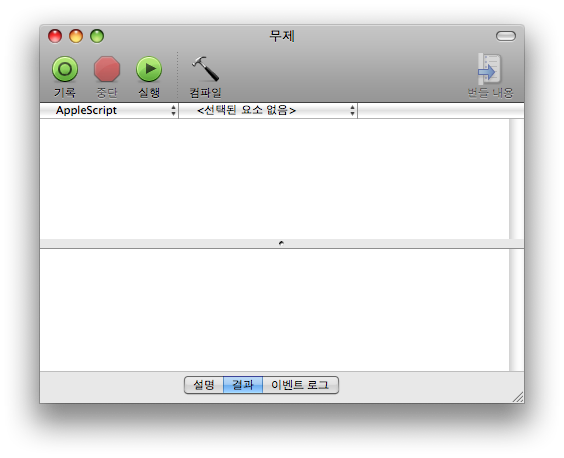The width and height of the screenshot is (564, 458).
Task: Click the red 중단 (Stop) icon
Action: 107,69
